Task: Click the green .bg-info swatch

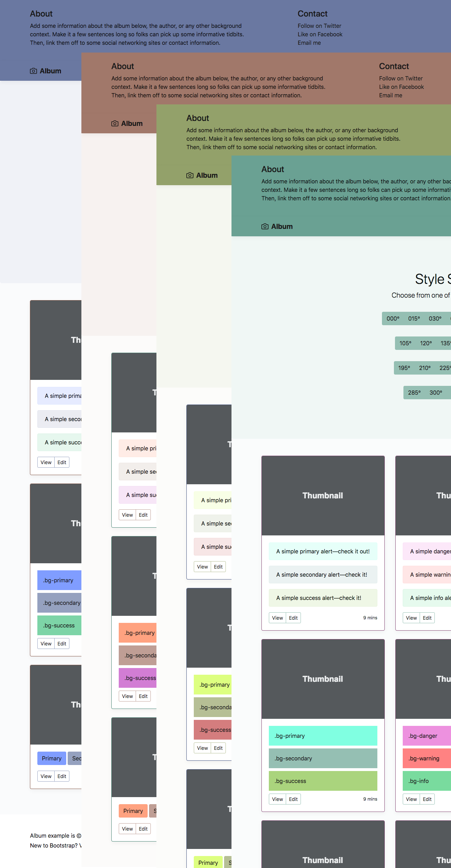Action: click(x=427, y=781)
